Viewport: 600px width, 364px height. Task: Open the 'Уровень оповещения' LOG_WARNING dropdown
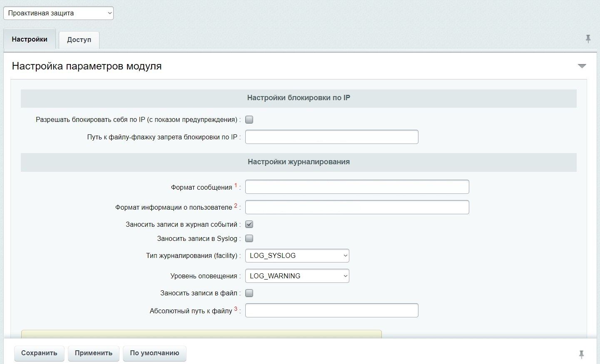coord(297,276)
